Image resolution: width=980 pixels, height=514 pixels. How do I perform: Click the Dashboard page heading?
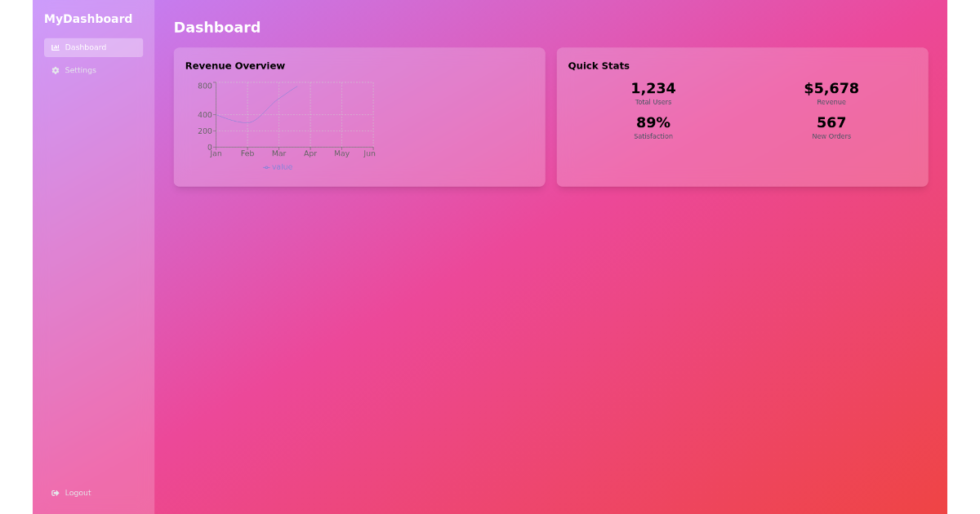[217, 27]
